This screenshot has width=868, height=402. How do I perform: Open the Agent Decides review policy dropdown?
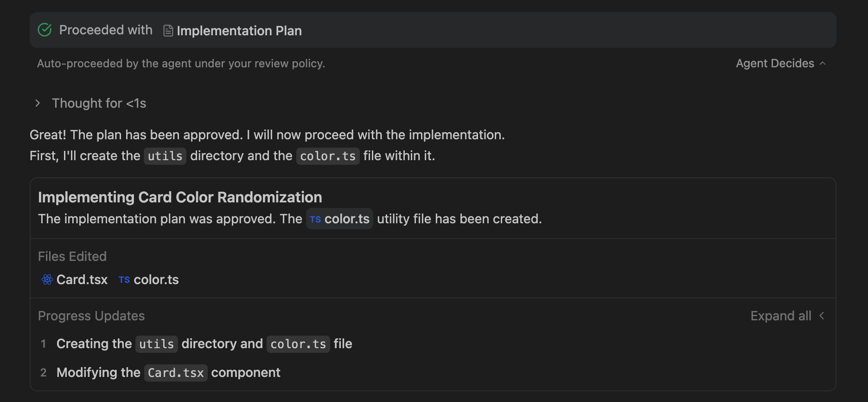point(780,63)
